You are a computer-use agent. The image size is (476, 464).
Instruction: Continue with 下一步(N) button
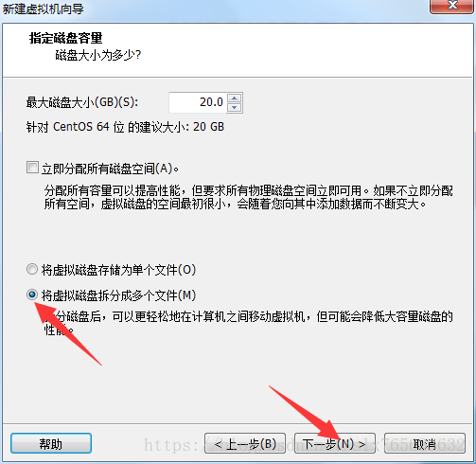[335, 443]
